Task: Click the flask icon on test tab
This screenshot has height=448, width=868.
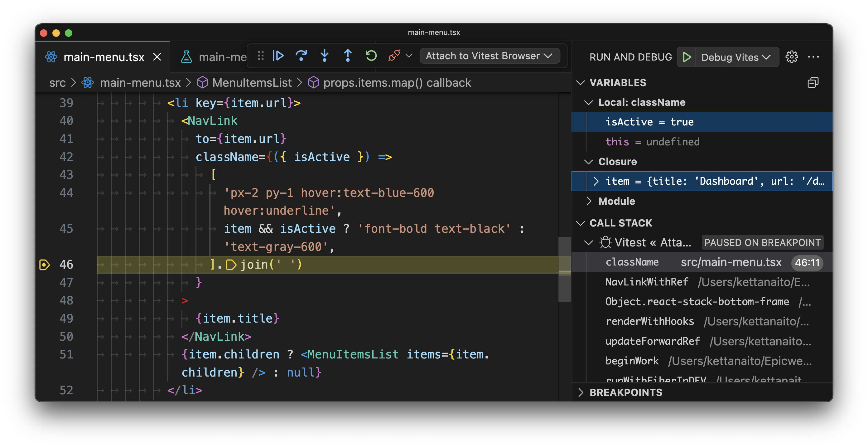Action: pyautogui.click(x=186, y=57)
